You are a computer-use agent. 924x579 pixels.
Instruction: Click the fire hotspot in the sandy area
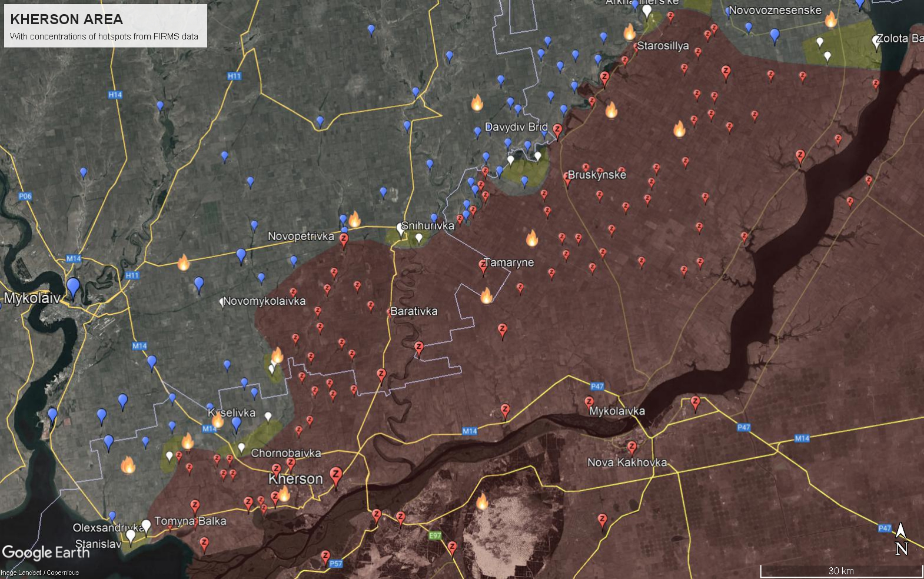482,501
